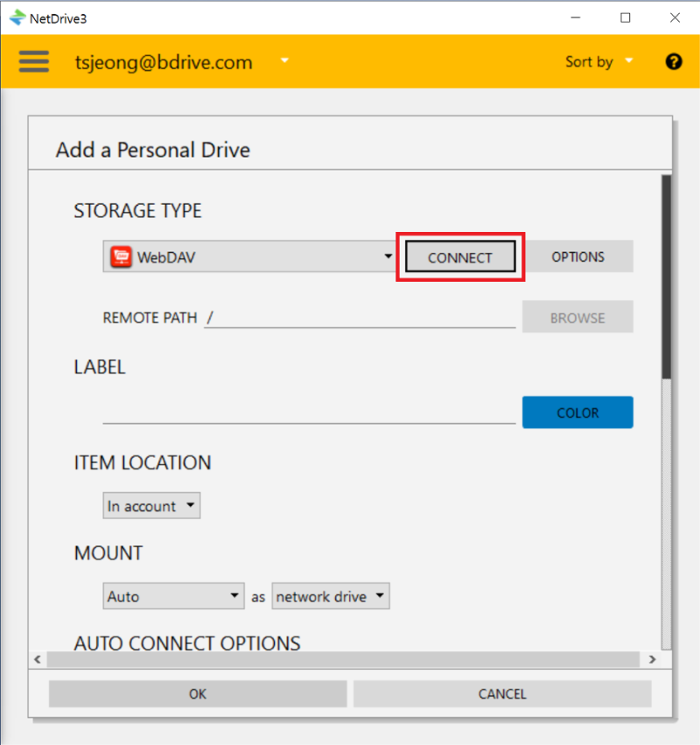Close the NetDrive3 window
700x745 pixels.
pos(675,18)
